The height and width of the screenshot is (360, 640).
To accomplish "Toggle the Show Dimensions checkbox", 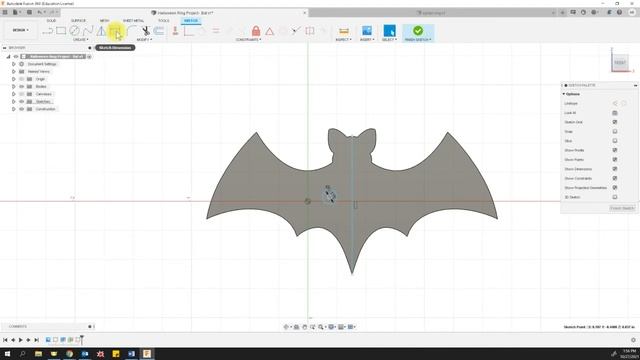I will pos(615,169).
